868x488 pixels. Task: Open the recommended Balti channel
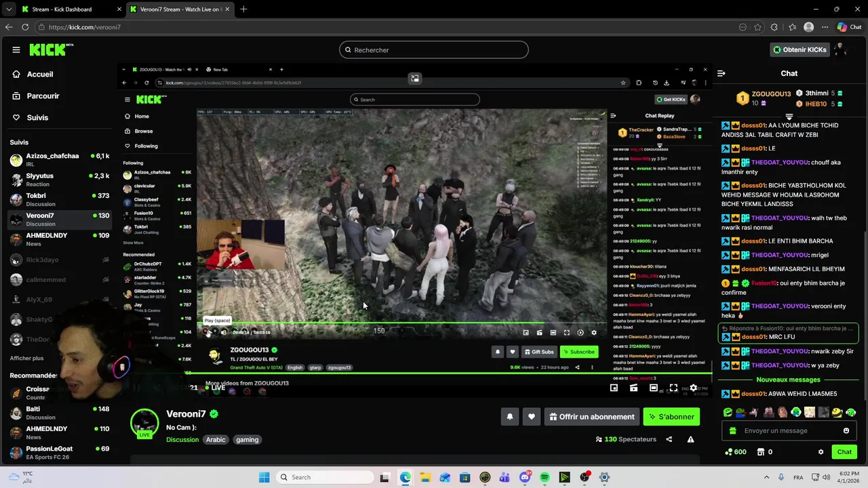(60, 413)
